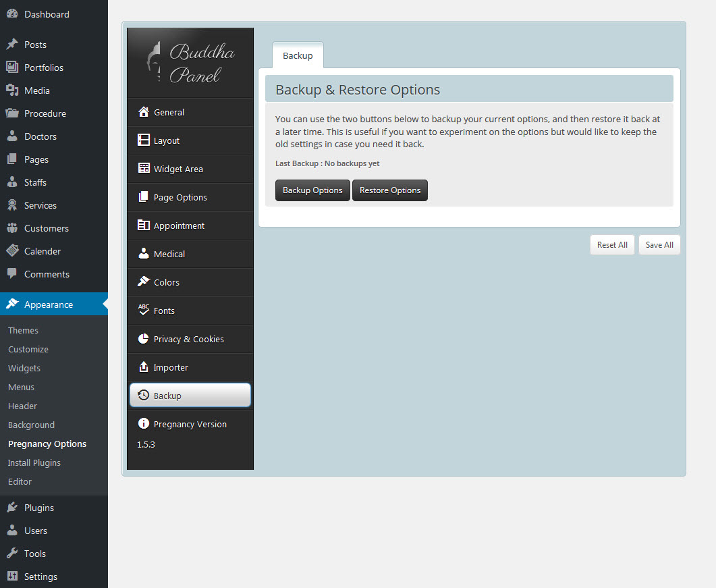Select the Backup tab at top
Viewport: 716px width, 588px height.
pos(298,55)
